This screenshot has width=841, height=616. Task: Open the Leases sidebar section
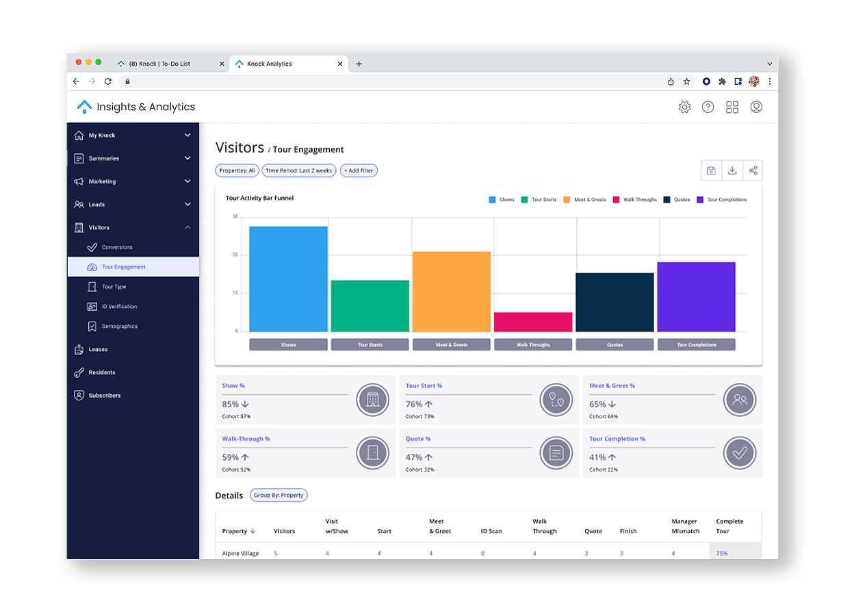133,349
